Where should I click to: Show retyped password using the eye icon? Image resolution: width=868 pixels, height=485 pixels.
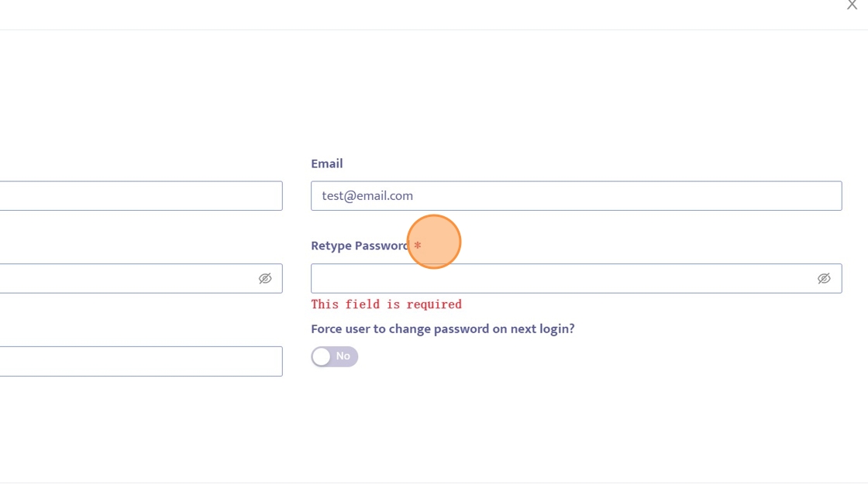click(x=824, y=279)
